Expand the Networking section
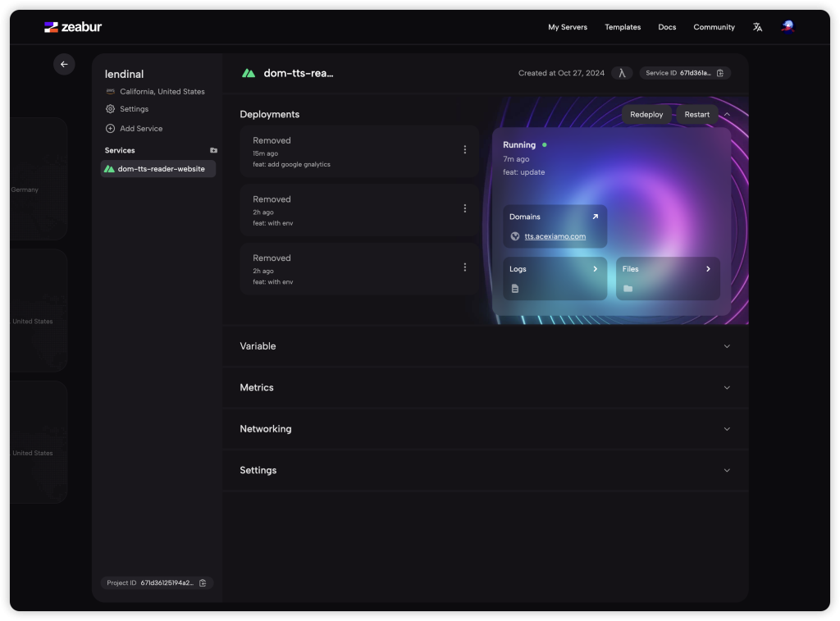 tap(485, 429)
